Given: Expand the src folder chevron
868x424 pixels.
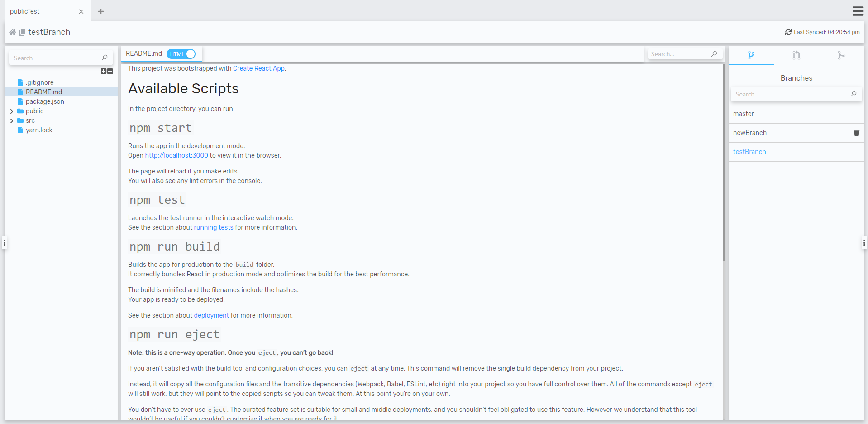Looking at the screenshot, I should click(x=12, y=120).
